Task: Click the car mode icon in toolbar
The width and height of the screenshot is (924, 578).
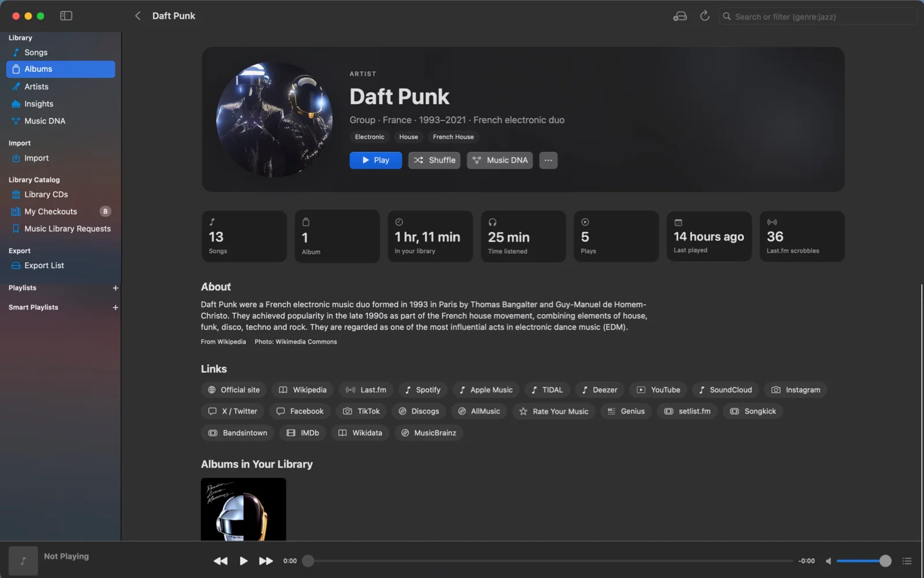Action: [680, 16]
